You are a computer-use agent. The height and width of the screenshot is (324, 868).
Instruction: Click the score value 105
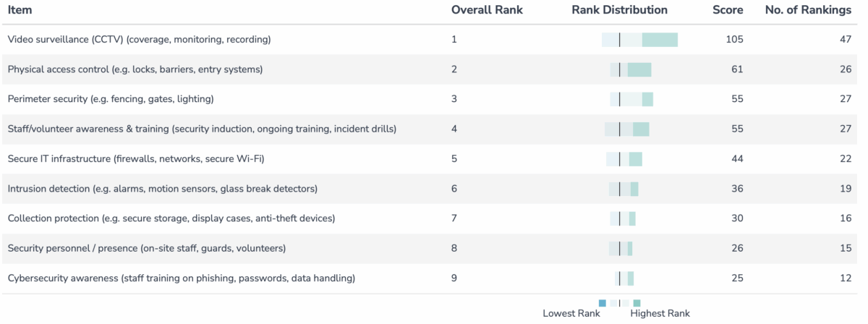734,40
